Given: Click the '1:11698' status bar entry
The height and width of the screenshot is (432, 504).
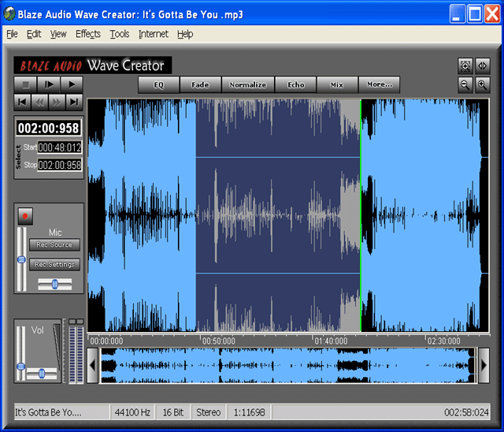Looking at the screenshot, I should pos(249,412).
